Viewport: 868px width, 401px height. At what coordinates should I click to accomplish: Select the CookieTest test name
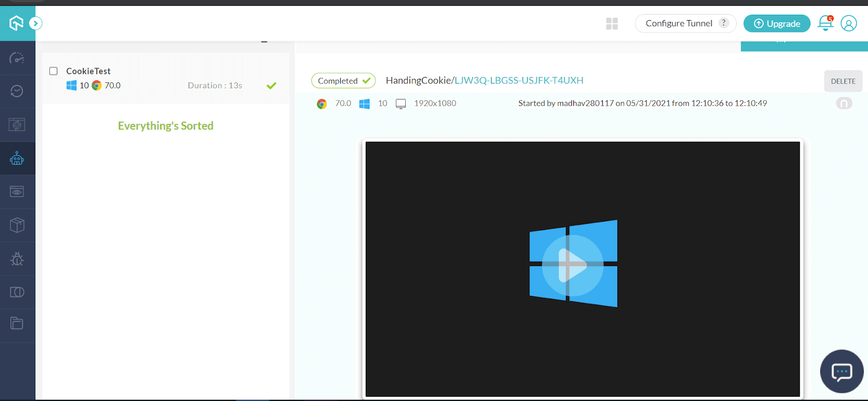click(88, 71)
